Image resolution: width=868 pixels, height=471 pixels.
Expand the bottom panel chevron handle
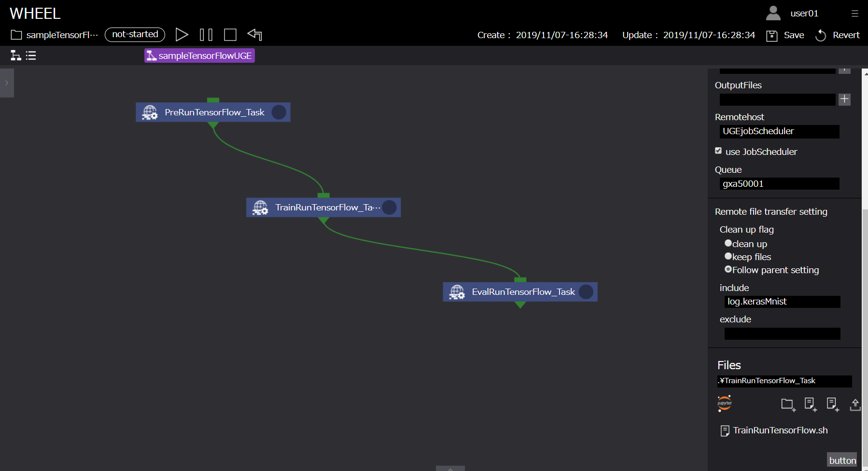coord(450,468)
